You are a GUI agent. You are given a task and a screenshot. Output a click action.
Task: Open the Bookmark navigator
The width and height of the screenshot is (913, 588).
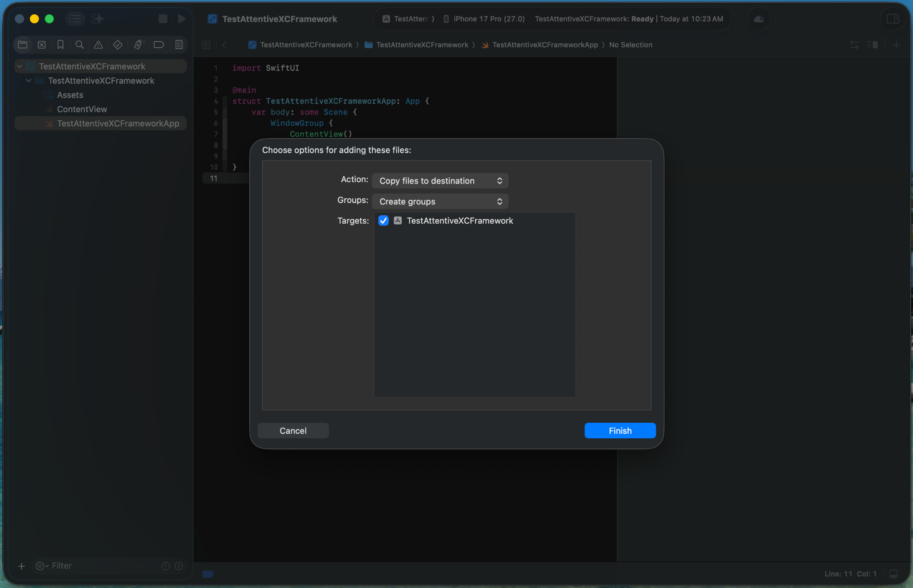point(61,45)
